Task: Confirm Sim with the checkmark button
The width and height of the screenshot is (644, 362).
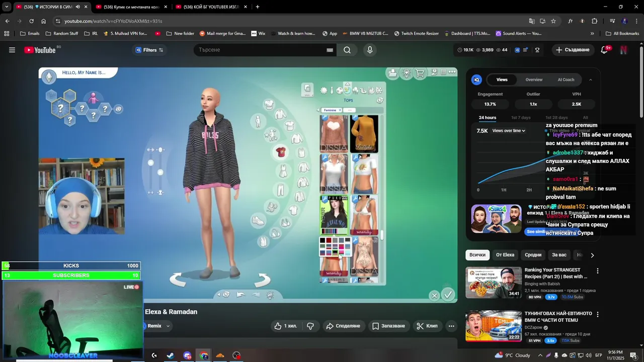Action: (x=448, y=295)
